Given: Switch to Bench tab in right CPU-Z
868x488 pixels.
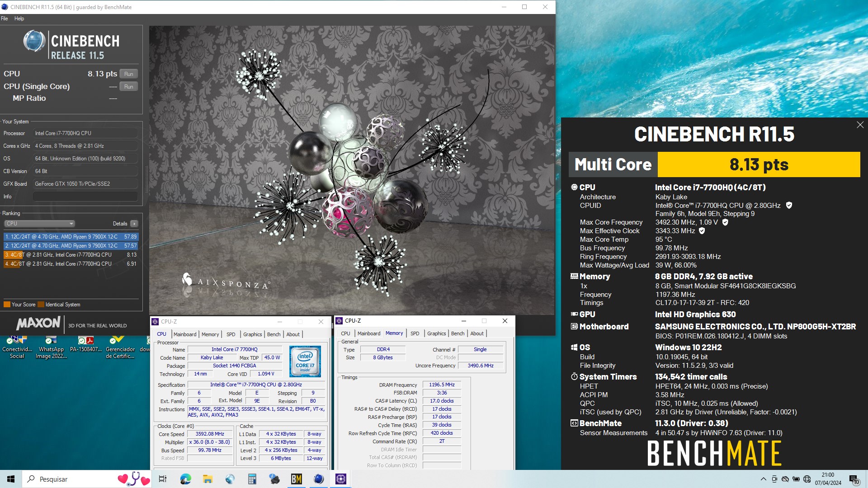Looking at the screenshot, I should pyautogui.click(x=458, y=333).
